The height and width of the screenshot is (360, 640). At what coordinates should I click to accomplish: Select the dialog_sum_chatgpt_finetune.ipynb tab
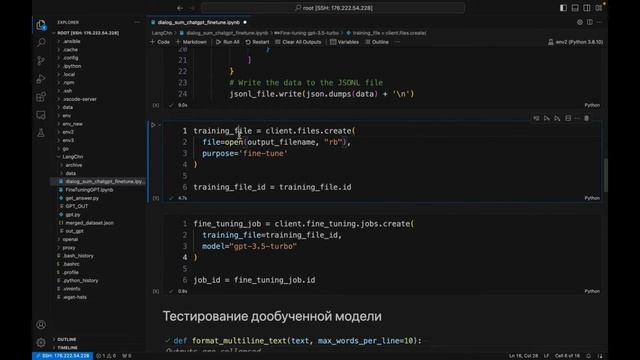pyautogui.click(x=199, y=22)
